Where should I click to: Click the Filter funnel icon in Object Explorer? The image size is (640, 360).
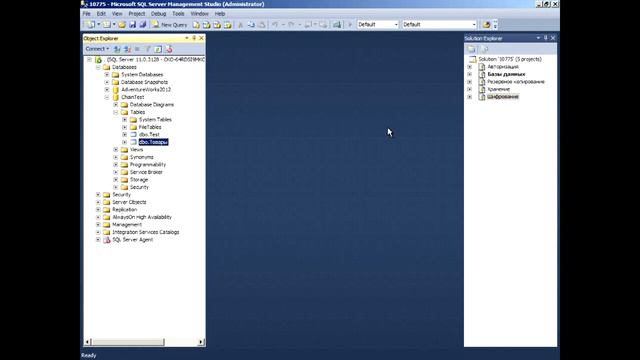148,49
